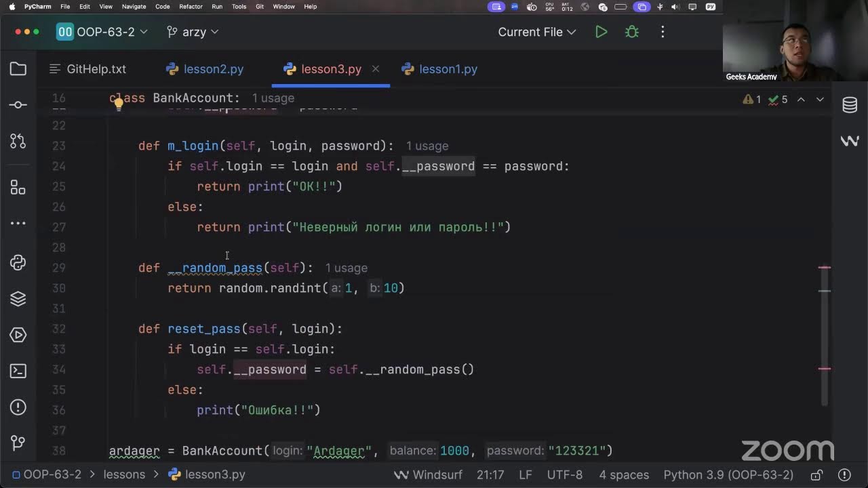The image size is (868, 488).
Task: Open the Windsurf panel icon on right sidebar
Action: [850, 141]
